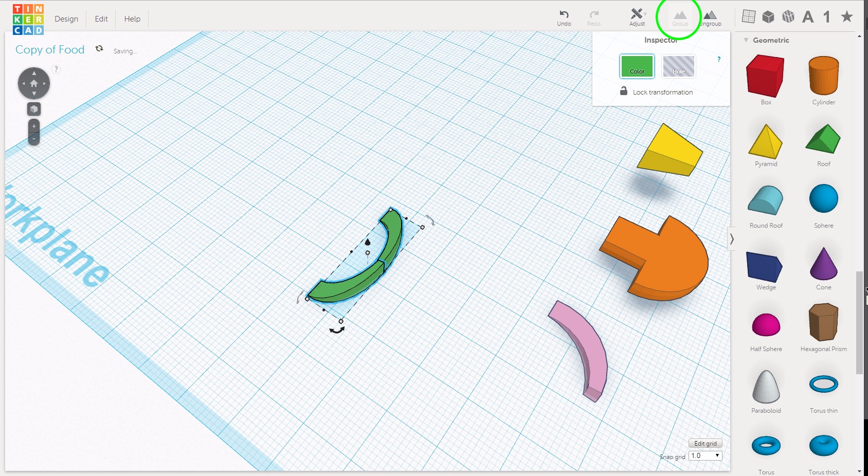The width and height of the screenshot is (868, 476).
Task: Pick the Torus shape
Action: click(x=766, y=446)
